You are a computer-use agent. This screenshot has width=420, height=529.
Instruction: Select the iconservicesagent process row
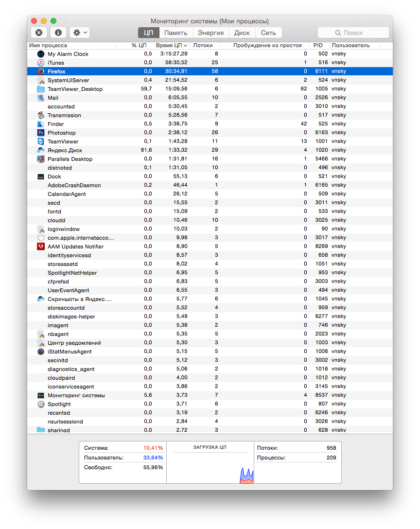point(210,387)
